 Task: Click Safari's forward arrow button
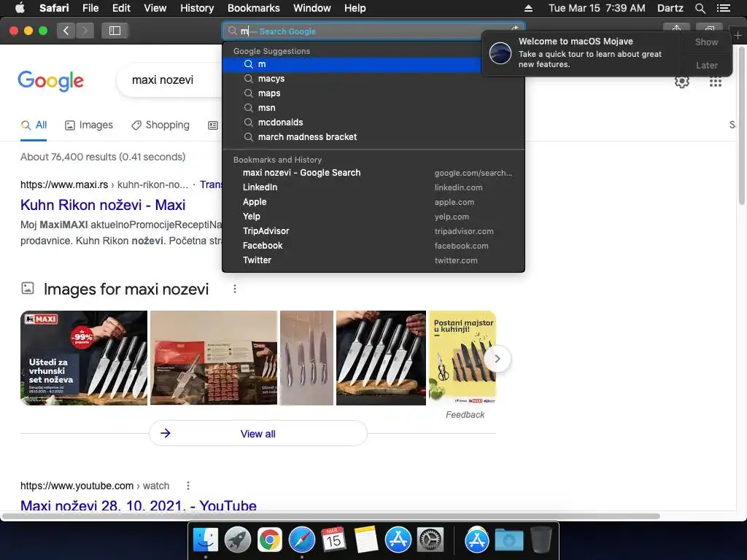pyautogui.click(x=85, y=31)
